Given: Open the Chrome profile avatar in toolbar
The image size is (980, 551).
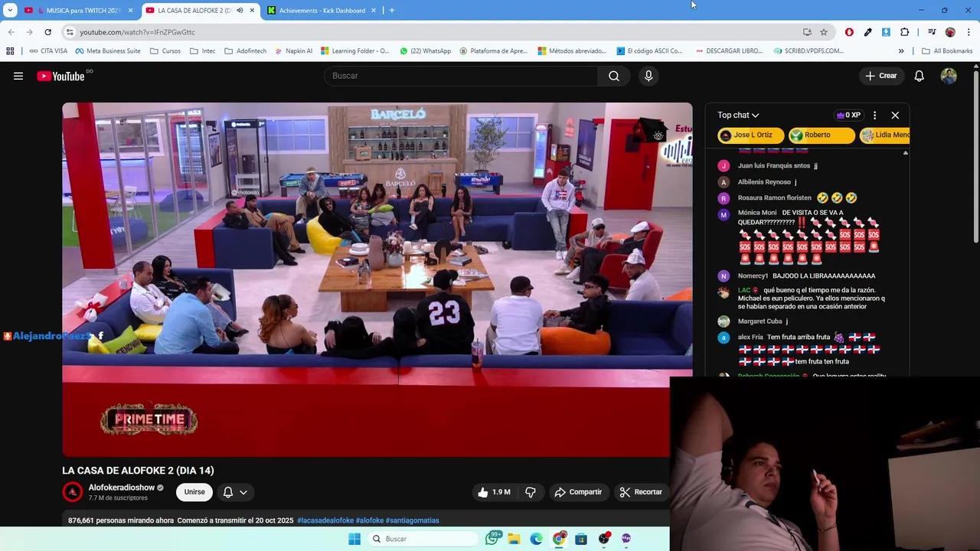Looking at the screenshot, I should [x=950, y=32].
